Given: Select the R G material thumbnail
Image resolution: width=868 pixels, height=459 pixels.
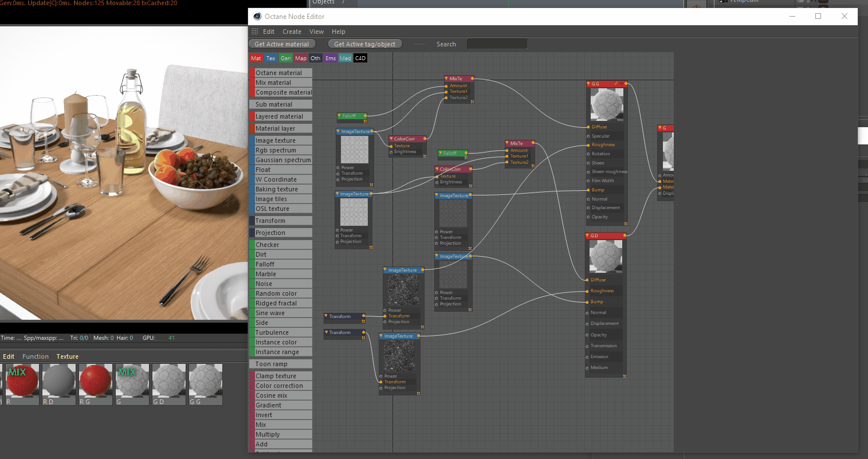Looking at the screenshot, I should pyautogui.click(x=95, y=385).
